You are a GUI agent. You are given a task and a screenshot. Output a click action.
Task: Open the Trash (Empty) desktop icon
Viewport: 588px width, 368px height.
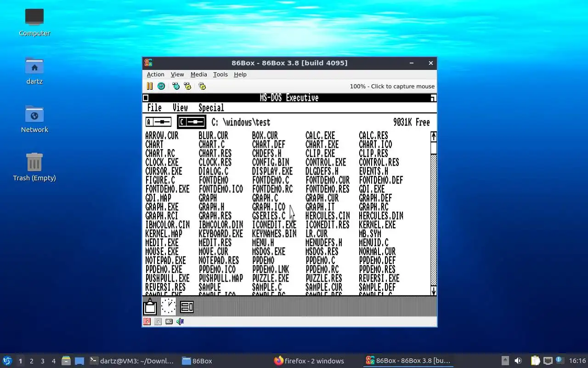pyautogui.click(x=34, y=167)
